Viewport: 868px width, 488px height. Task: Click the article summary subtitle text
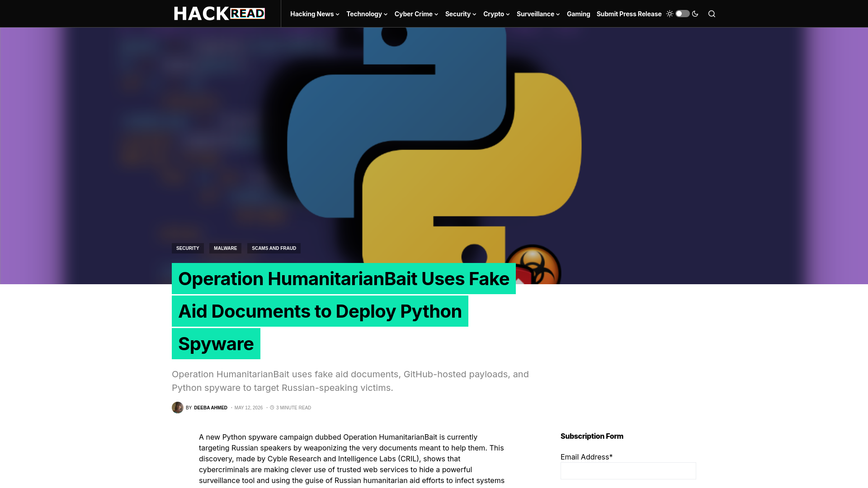pyautogui.click(x=350, y=381)
